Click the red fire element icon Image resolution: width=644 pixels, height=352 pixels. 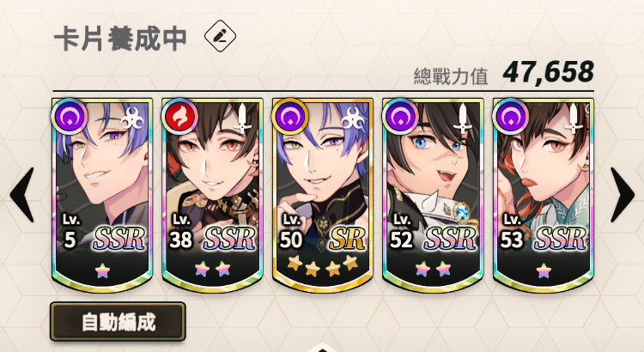coord(179,117)
